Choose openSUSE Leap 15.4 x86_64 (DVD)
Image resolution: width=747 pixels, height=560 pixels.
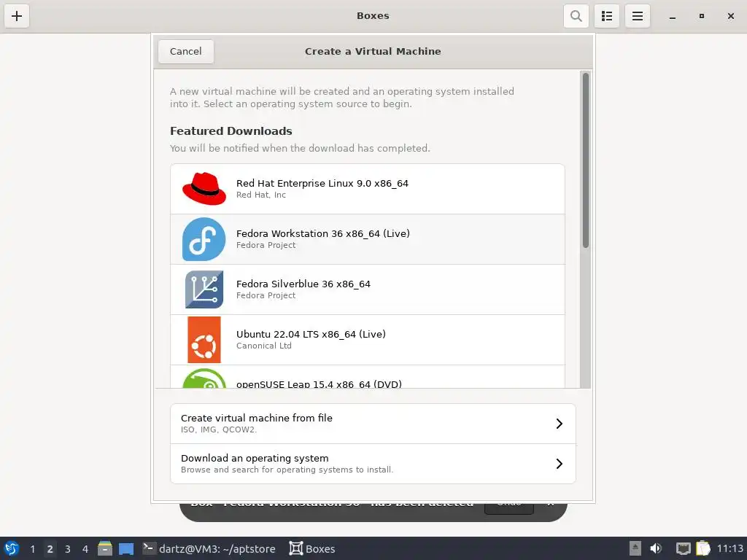(368, 377)
